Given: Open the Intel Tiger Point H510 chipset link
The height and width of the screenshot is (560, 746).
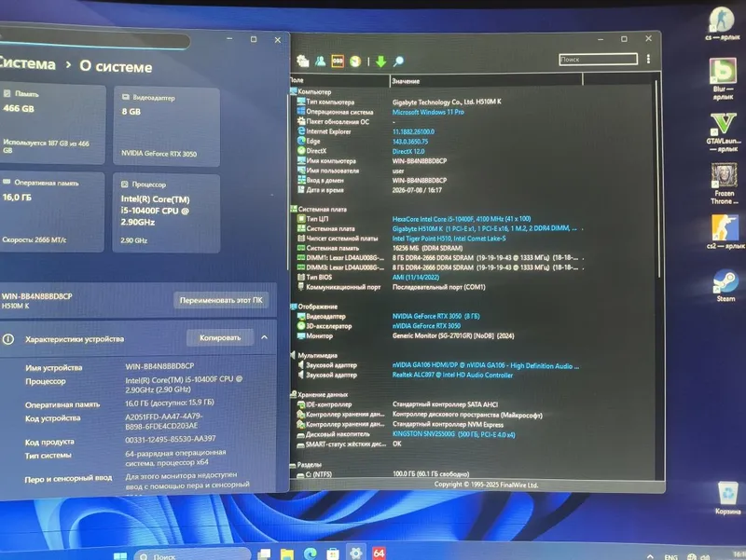Looking at the screenshot, I should coord(449,239).
